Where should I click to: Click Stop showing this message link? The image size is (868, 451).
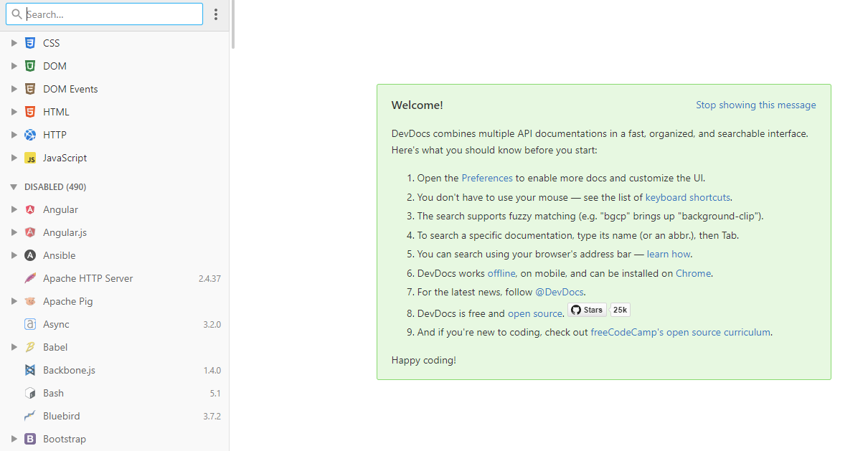[x=755, y=105]
